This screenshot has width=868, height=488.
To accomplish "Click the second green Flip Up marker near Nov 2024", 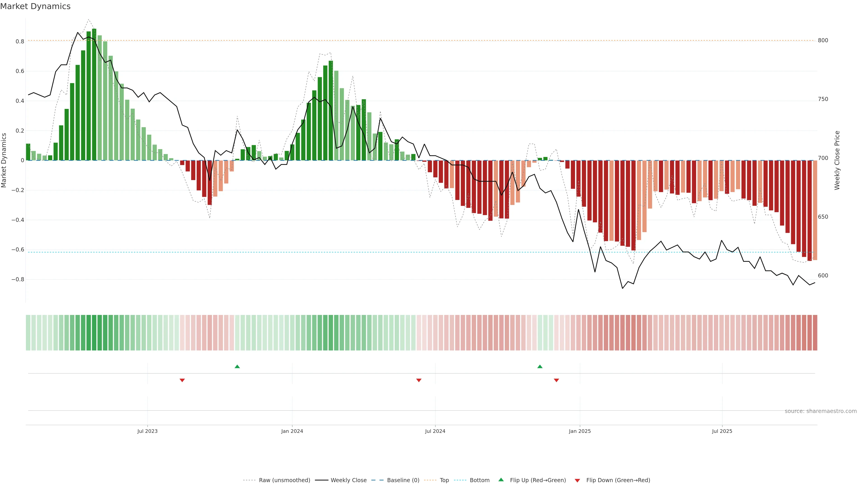I will tap(540, 366).
